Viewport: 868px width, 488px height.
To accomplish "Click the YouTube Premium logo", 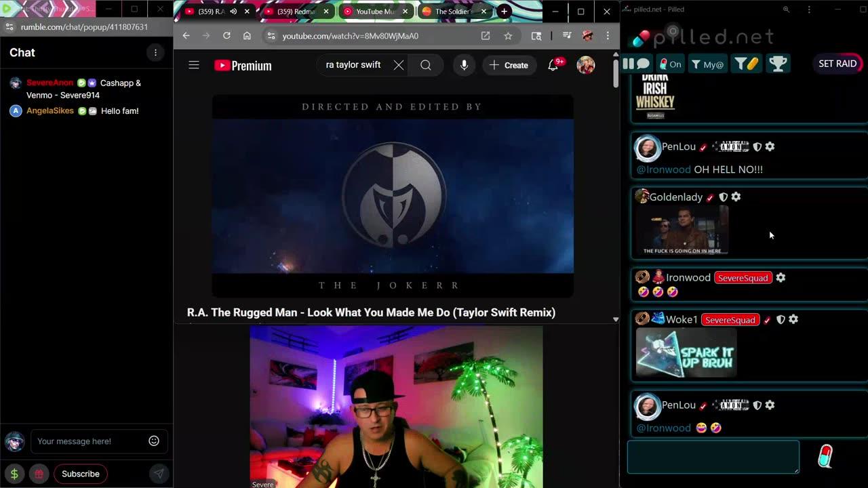I will pyautogui.click(x=243, y=66).
